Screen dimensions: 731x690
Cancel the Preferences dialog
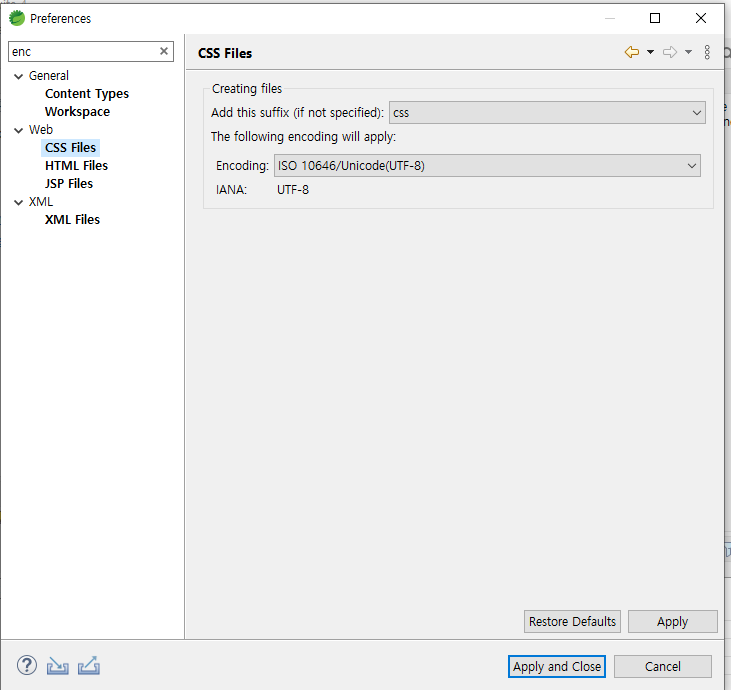coord(662,667)
